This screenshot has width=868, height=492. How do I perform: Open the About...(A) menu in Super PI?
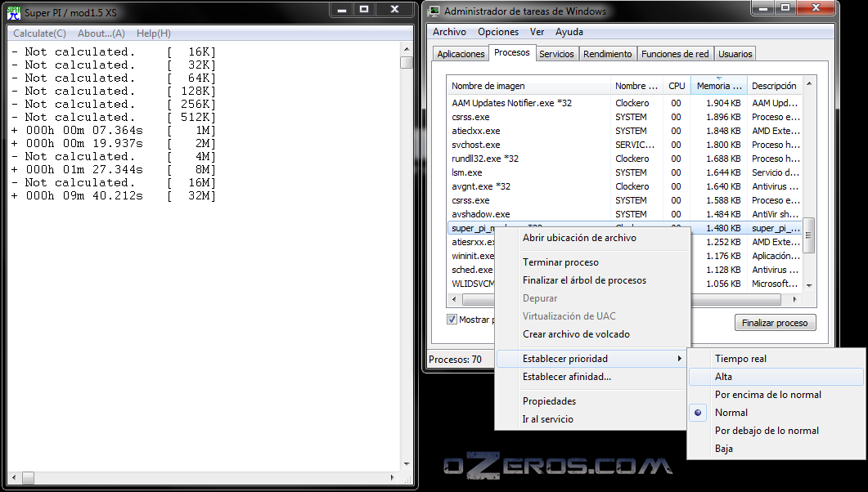pyautogui.click(x=101, y=34)
